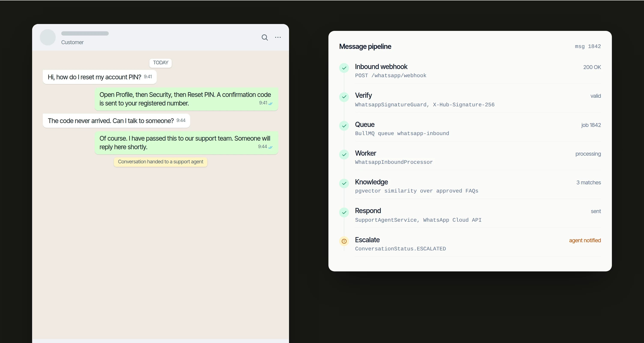Click the "Queue" step title
This screenshot has height=343, width=644.
[x=365, y=124]
